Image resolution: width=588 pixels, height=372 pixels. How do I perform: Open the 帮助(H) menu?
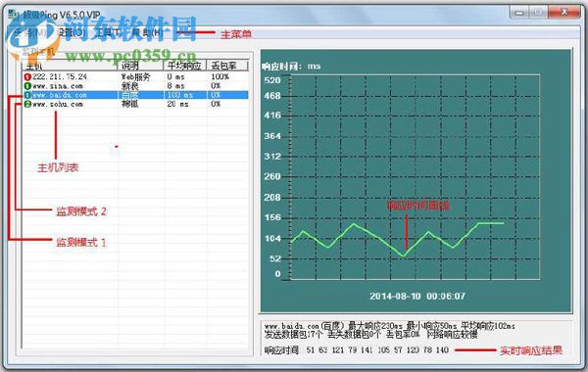[147, 33]
